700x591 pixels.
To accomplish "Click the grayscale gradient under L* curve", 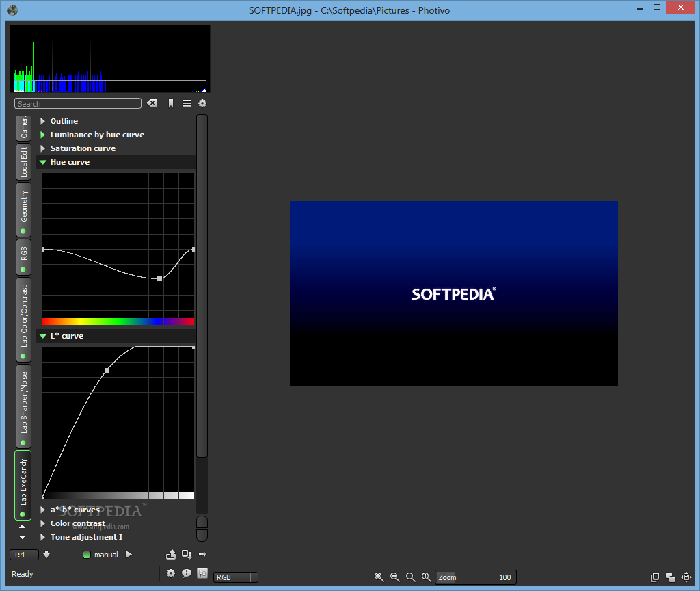I will (x=118, y=495).
